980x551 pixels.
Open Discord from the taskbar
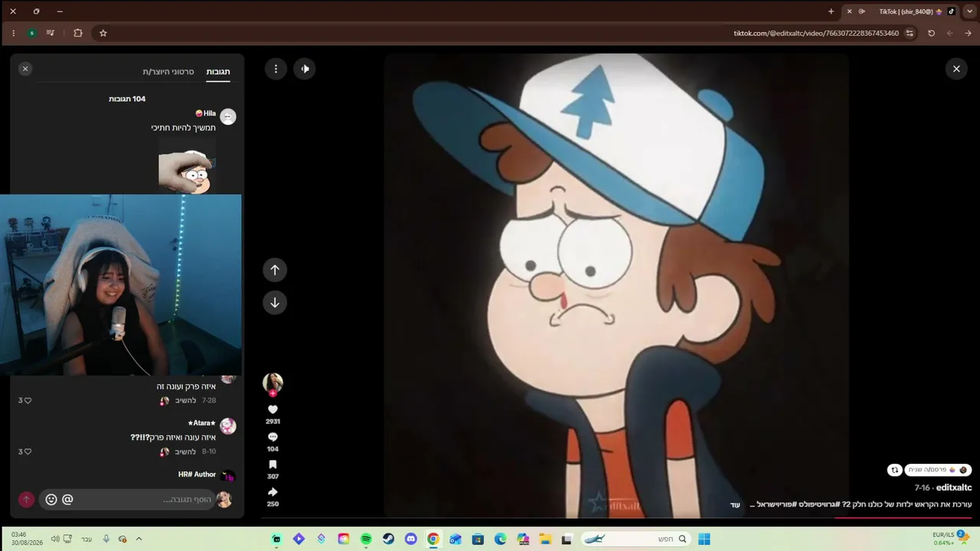click(x=410, y=539)
